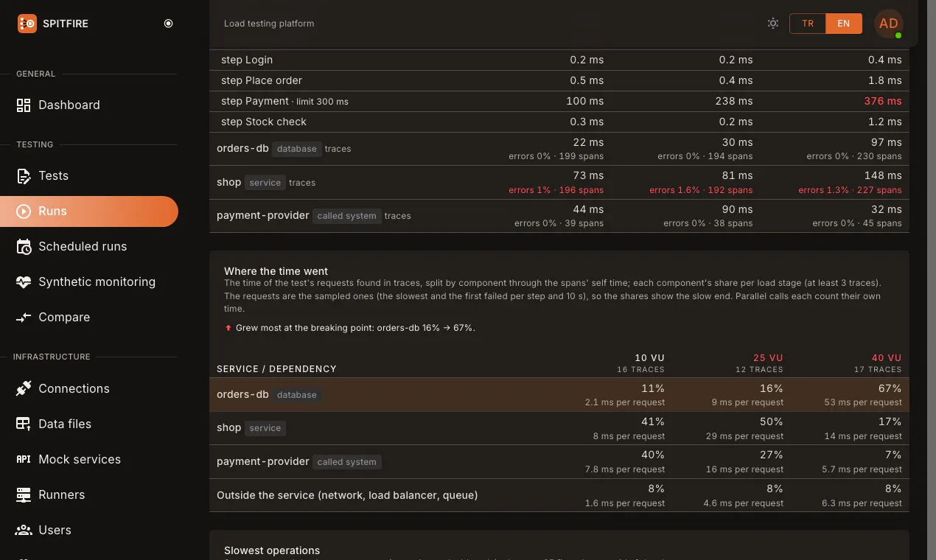Screen dimensions: 936x560
Task: Select the Runs play icon
Action: [x=24, y=211]
